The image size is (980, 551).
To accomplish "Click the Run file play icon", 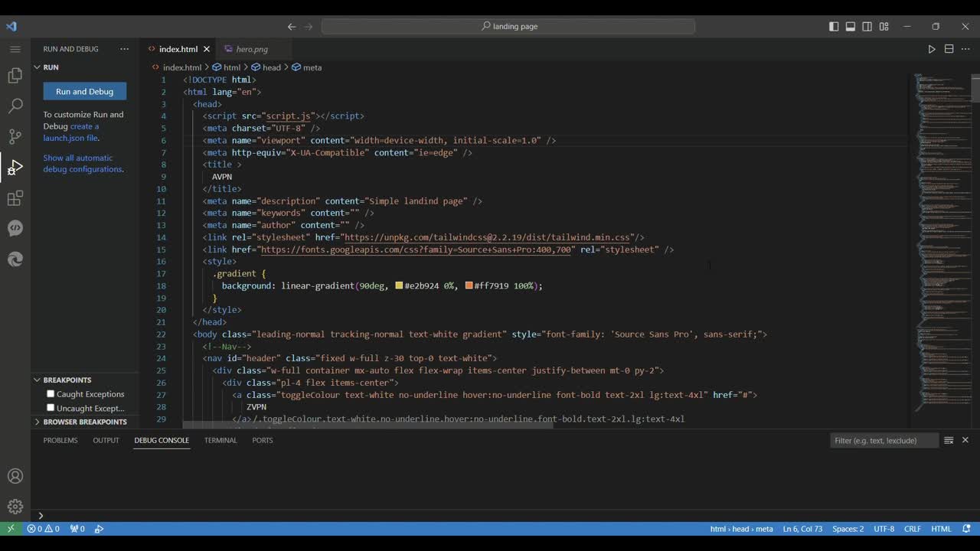I will pos(932,49).
